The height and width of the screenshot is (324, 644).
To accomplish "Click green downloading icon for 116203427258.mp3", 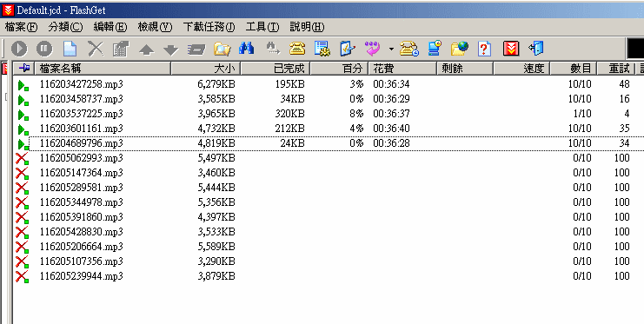I will click(23, 85).
